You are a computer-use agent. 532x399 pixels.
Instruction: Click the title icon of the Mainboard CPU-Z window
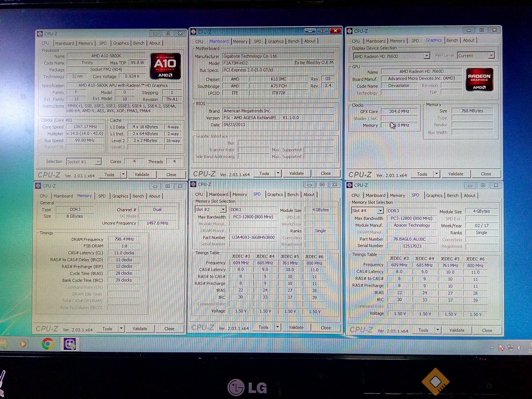194,32
